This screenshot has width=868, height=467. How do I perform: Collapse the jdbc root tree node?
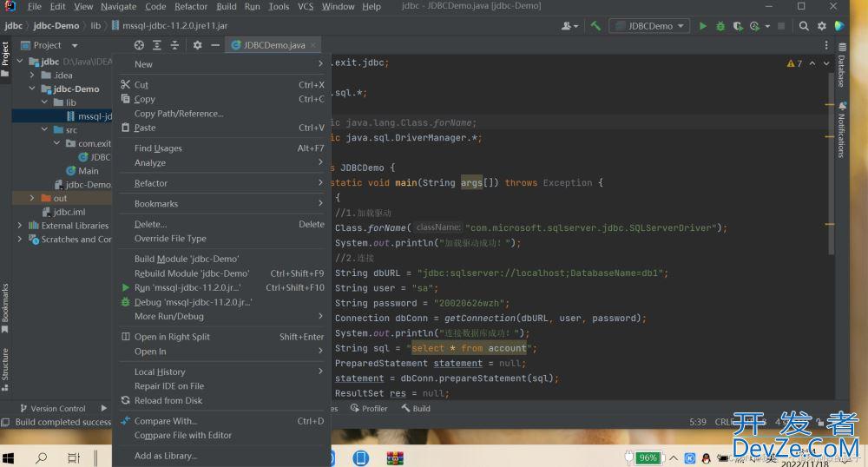point(20,61)
